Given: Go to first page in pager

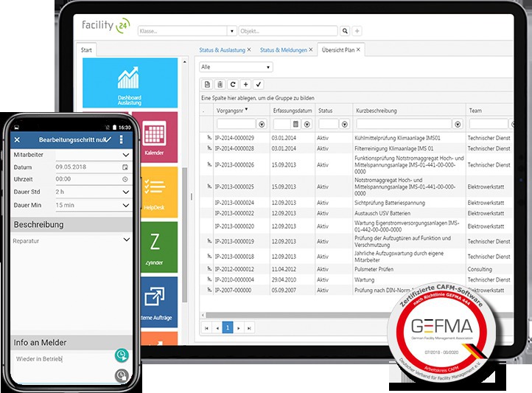Looking at the screenshot, I should tap(206, 328).
